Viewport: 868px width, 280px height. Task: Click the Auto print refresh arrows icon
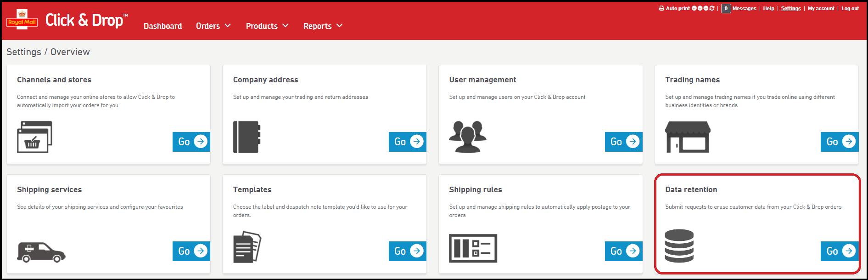coord(712,8)
